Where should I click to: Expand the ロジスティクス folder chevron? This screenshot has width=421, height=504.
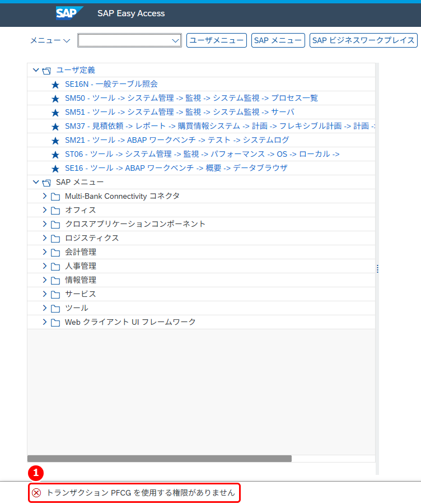click(x=45, y=238)
